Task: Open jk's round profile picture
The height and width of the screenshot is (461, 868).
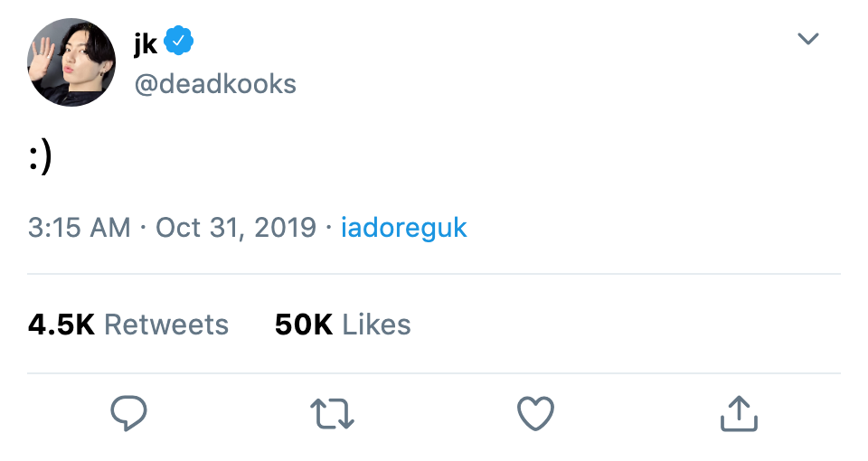Action: point(71,62)
